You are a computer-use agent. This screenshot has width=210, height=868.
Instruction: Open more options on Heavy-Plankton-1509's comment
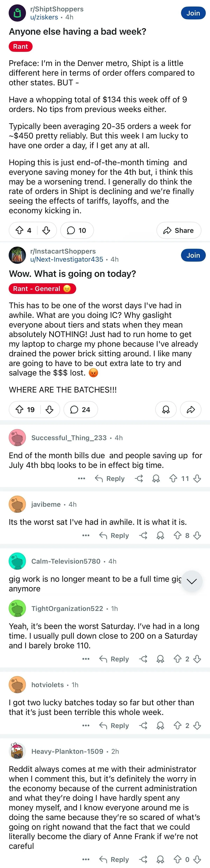pyautogui.click(x=86, y=859)
